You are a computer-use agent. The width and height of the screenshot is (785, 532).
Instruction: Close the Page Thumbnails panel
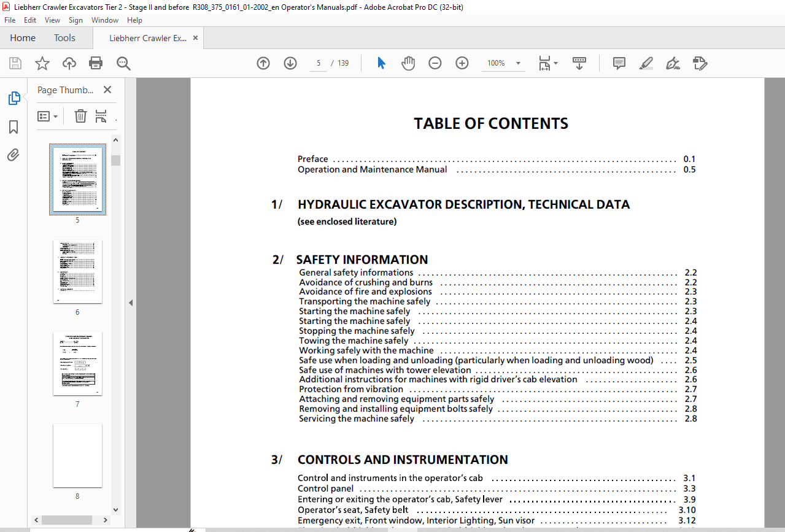coord(107,90)
